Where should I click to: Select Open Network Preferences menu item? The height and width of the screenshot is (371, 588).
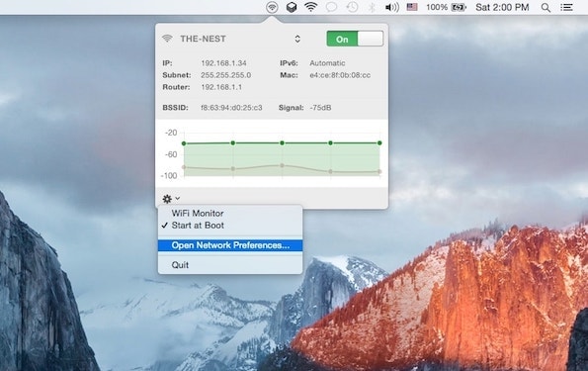(x=230, y=245)
